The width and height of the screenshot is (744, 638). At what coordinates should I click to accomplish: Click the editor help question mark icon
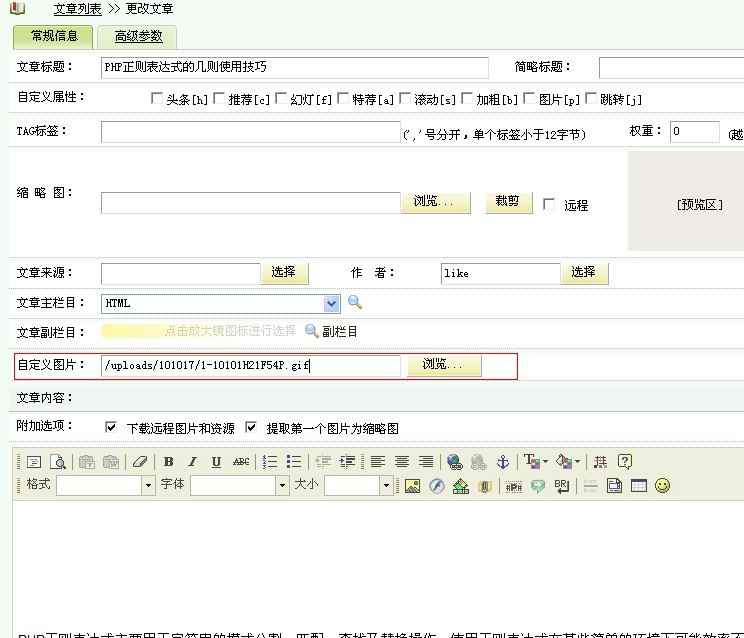(624, 462)
